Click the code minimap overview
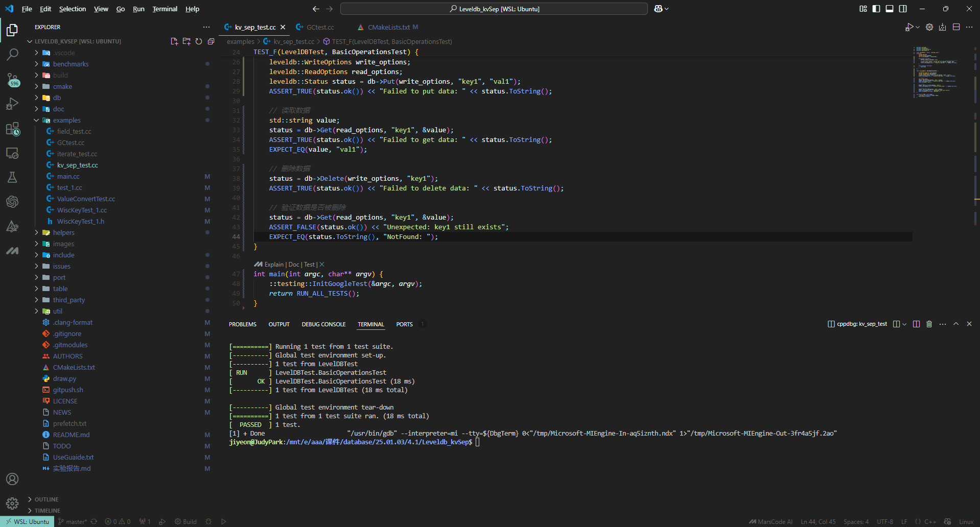The height and width of the screenshot is (527, 980). click(941, 72)
